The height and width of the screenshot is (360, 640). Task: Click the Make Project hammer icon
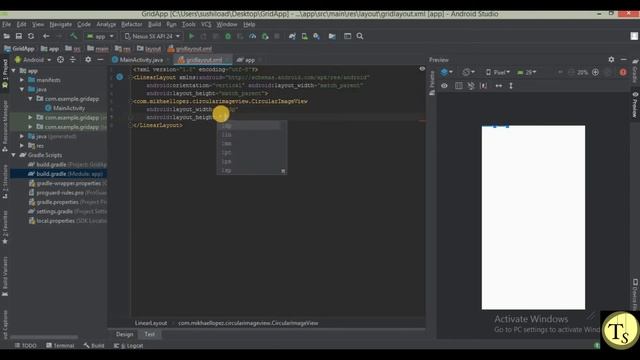pos(73,36)
